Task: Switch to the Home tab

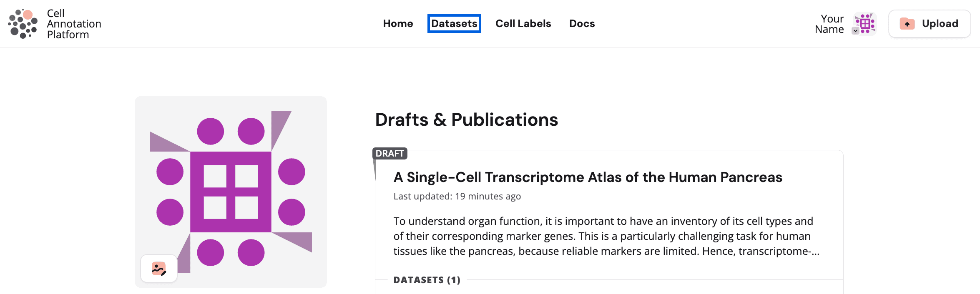Action: click(398, 24)
